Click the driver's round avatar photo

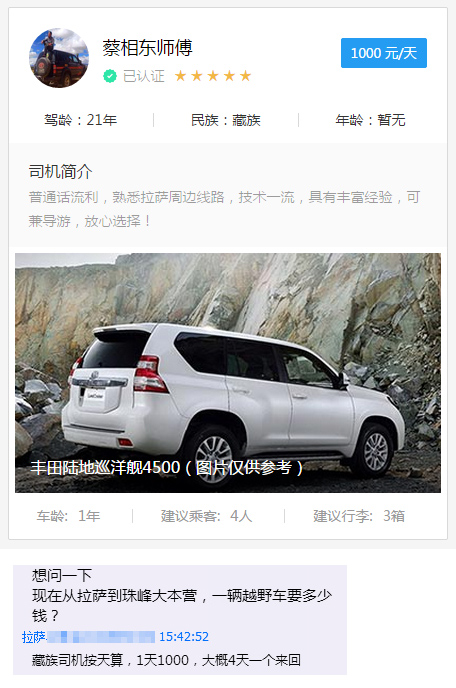(x=59, y=58)
